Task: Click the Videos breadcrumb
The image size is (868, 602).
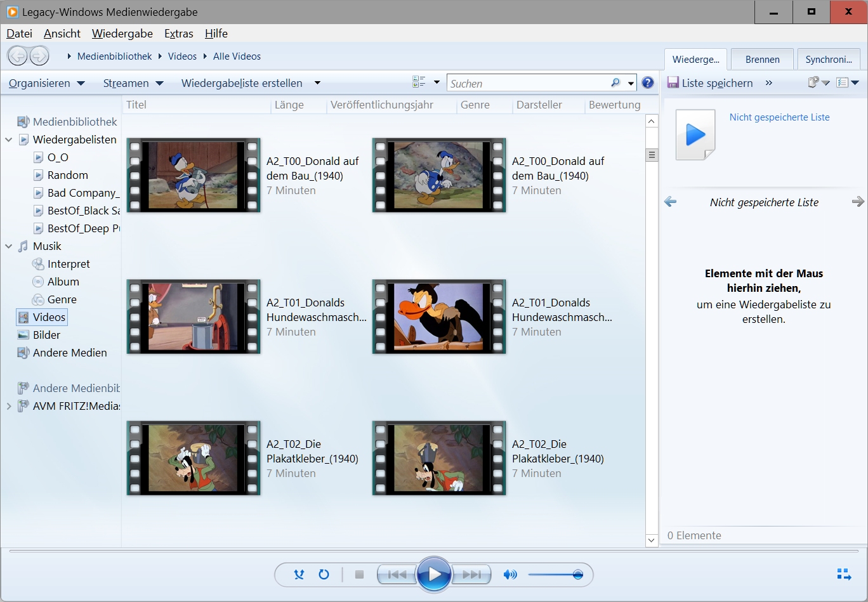Action: [182, 56]
